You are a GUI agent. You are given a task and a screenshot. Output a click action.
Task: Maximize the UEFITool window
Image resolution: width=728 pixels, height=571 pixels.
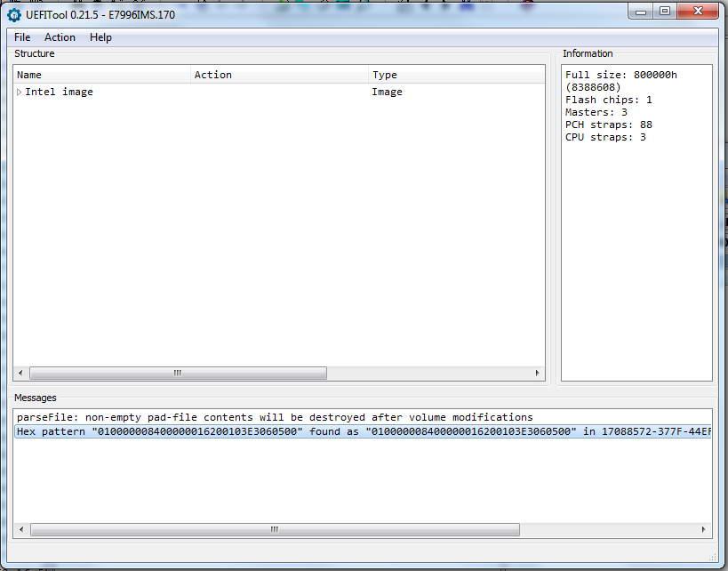(x=665, y=12)
